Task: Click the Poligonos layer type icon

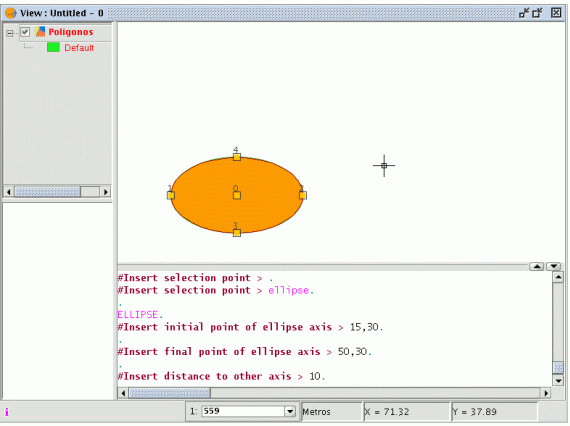Action: pos(40,32)
